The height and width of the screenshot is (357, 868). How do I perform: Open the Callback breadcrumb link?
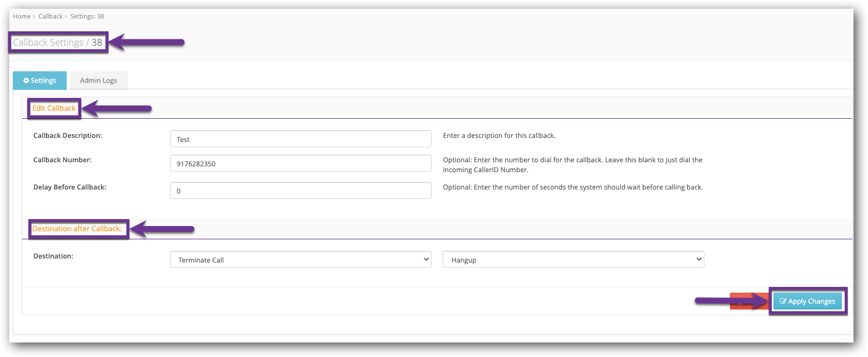50,16
